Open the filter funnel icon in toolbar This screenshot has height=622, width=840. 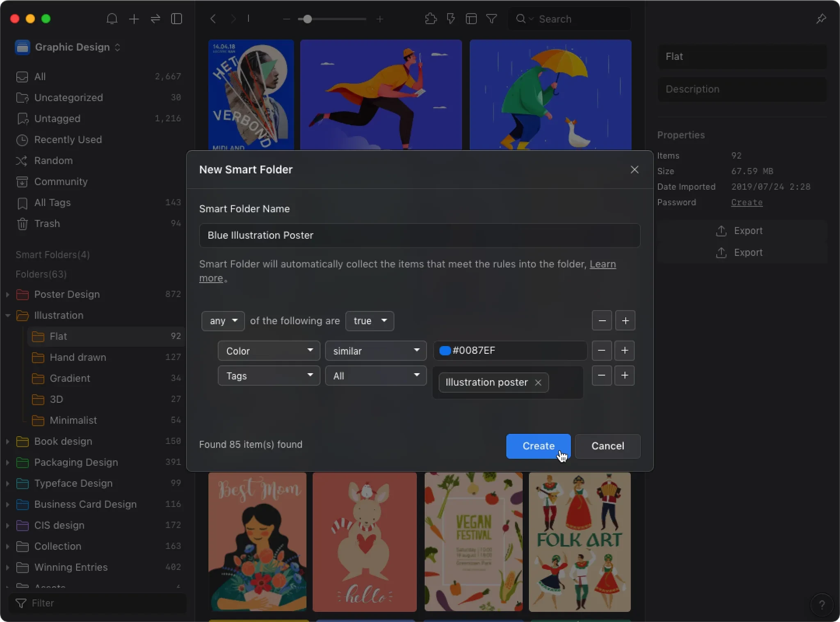tap(491, 19)
